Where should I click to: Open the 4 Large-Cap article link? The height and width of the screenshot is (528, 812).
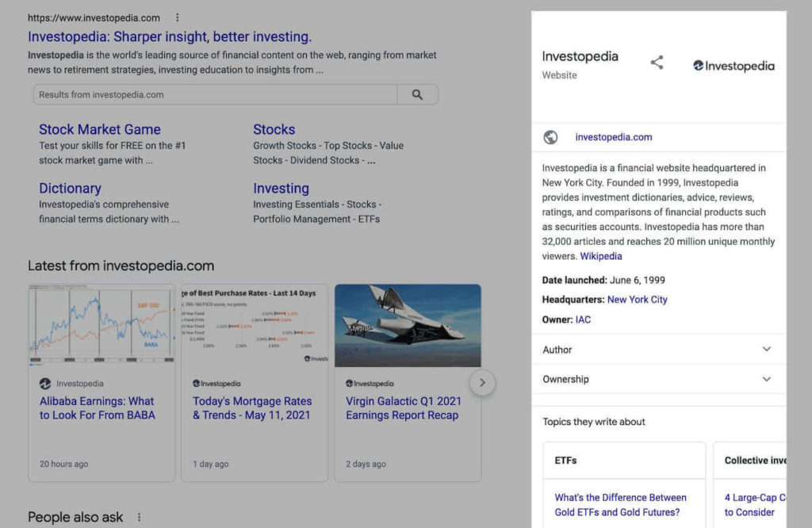755,505
